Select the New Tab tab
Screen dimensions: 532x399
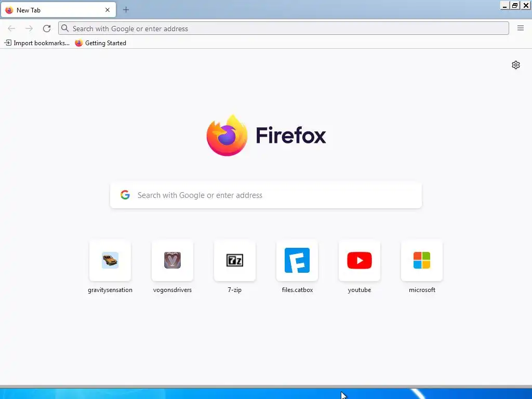[x=58, y=10]
